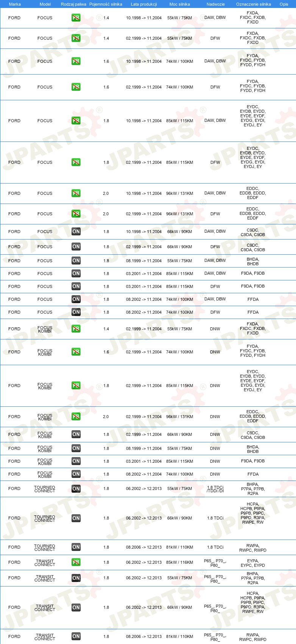Click diesel ON icon in Focus Kombi 03.2001 row
The height and width of the screenshot is (644, 296).
click(76, 461)
